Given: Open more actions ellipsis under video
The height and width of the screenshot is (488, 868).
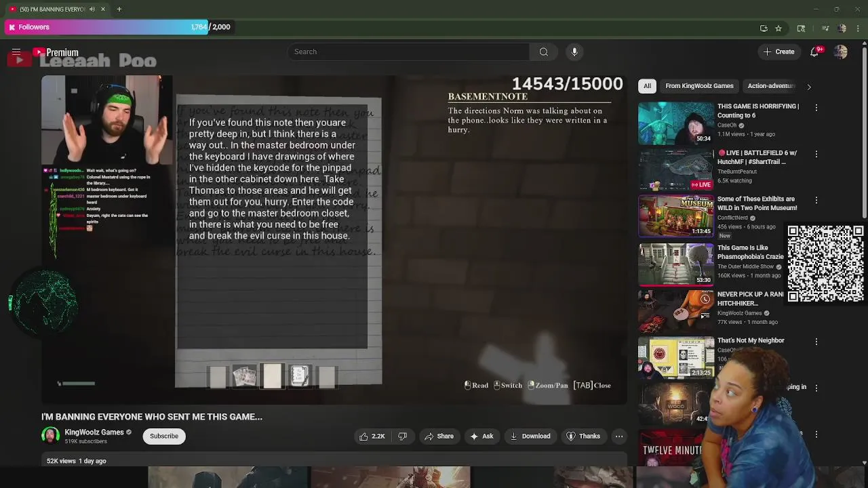Looking at the screenshot, I should click(619, 436).
